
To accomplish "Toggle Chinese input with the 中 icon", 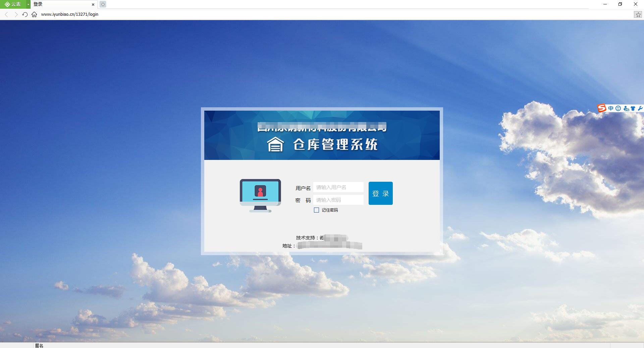I will point(611,108).
